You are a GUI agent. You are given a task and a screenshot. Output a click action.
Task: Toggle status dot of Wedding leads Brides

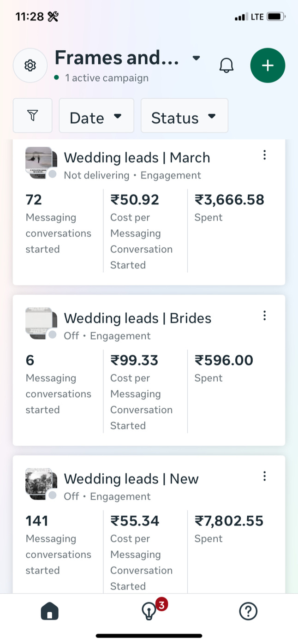(53, 335)
